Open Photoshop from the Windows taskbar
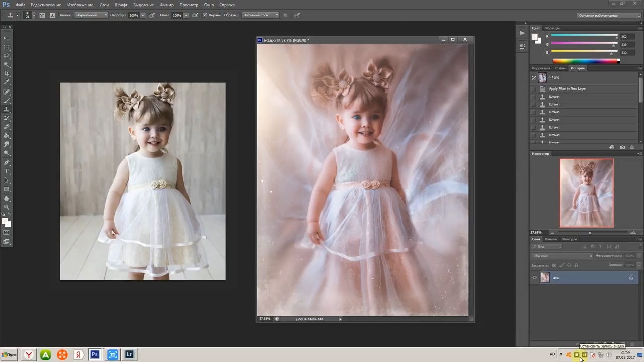Image resolution: width=644 pixels, height=362 pixels. pyautogui.click(x=95, y=354)
